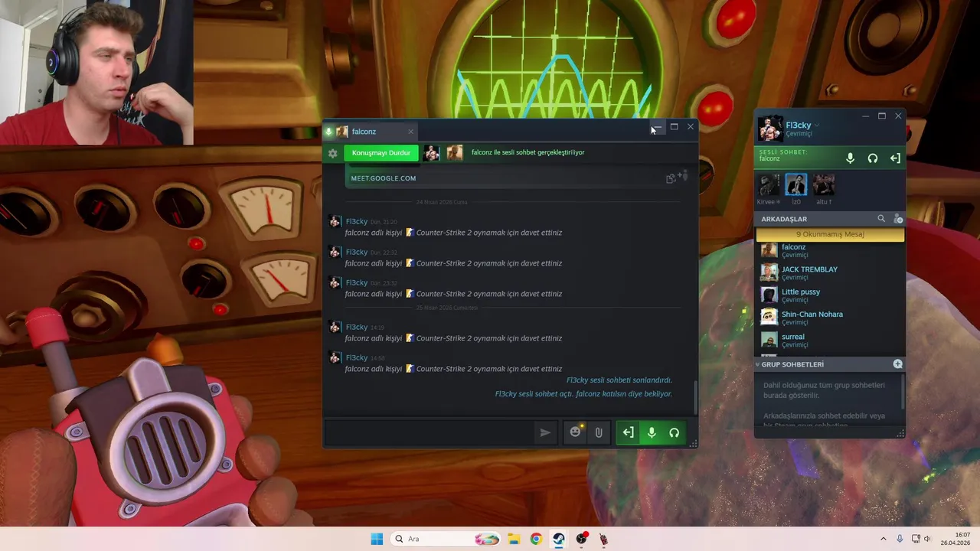Click Fl3cky profile avatar in friends list

pos(770,129)
